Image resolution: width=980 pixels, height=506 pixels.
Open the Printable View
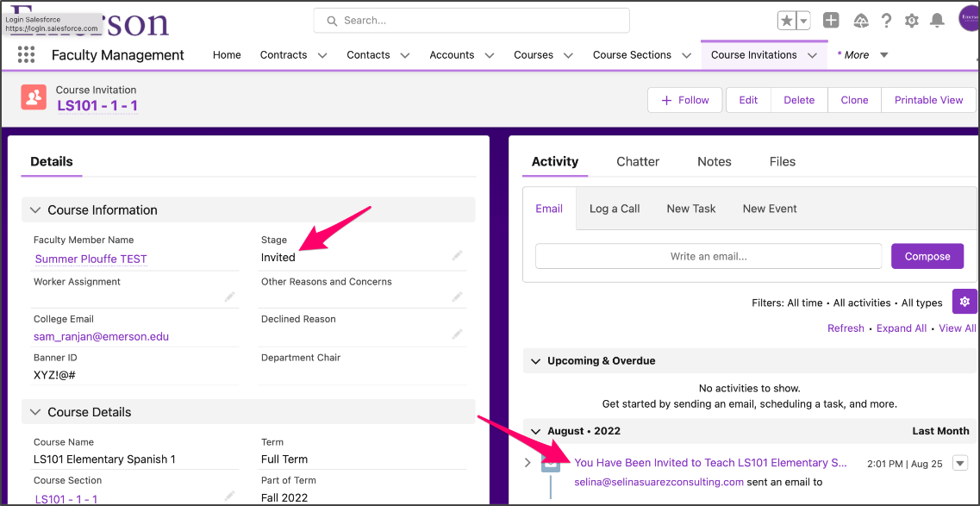[x=929, y=100]
